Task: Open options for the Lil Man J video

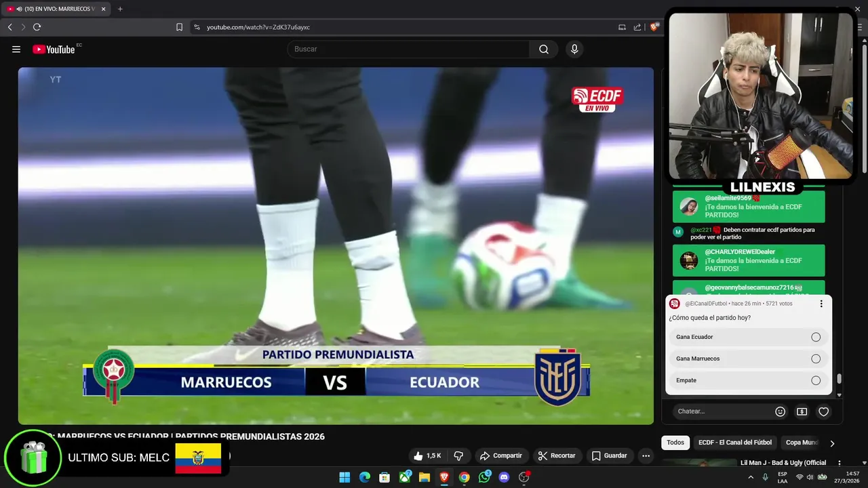Action: pos(840,464)
